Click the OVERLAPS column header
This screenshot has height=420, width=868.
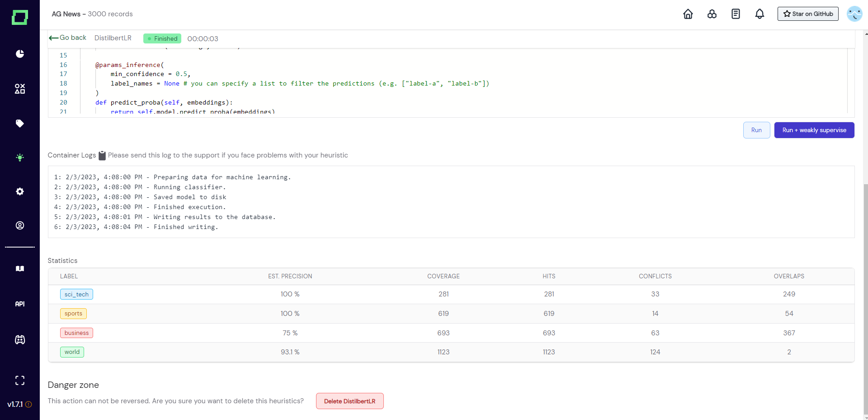[789, 276]
